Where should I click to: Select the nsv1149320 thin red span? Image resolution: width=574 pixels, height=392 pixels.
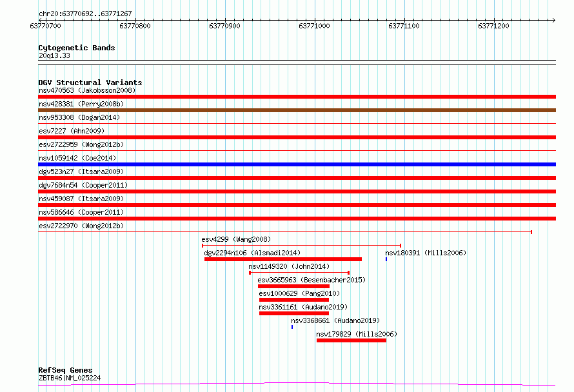(299, 273)
